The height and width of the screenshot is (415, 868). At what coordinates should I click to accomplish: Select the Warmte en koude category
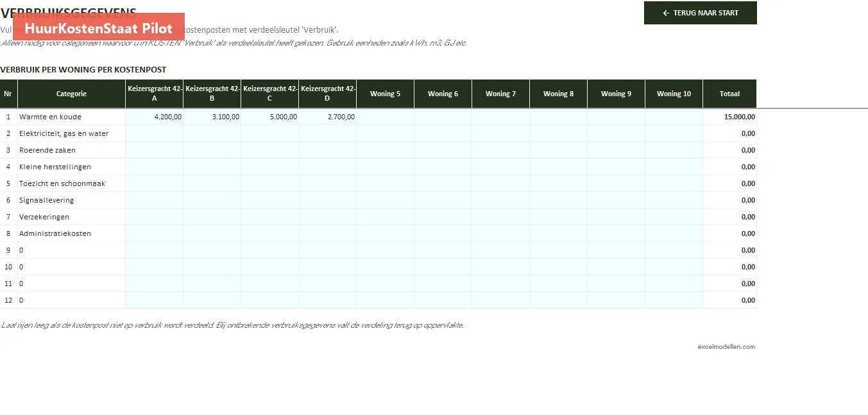click(72, 117)
